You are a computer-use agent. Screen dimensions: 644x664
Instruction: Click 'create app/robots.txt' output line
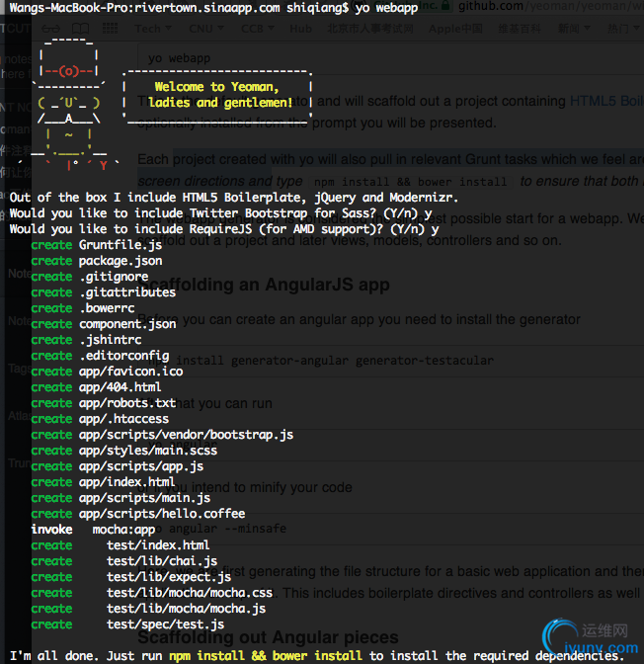tap(104, 403)
